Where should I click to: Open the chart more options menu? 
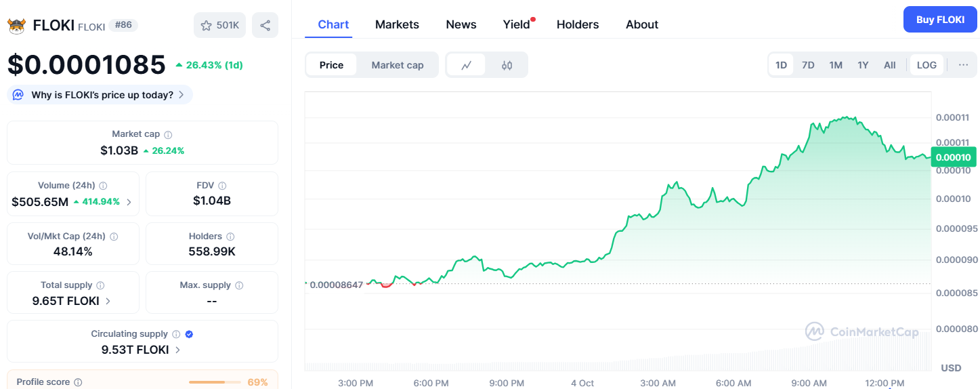963,65
